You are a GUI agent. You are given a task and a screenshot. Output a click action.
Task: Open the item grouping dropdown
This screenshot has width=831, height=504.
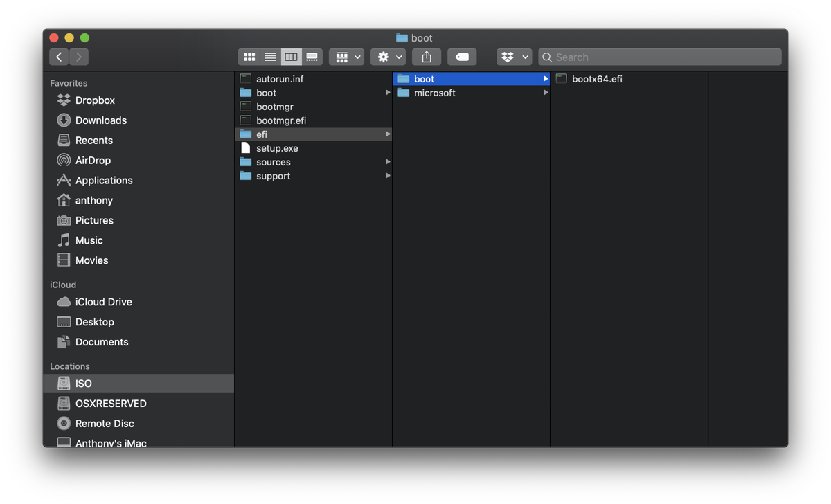pos(346,57)
